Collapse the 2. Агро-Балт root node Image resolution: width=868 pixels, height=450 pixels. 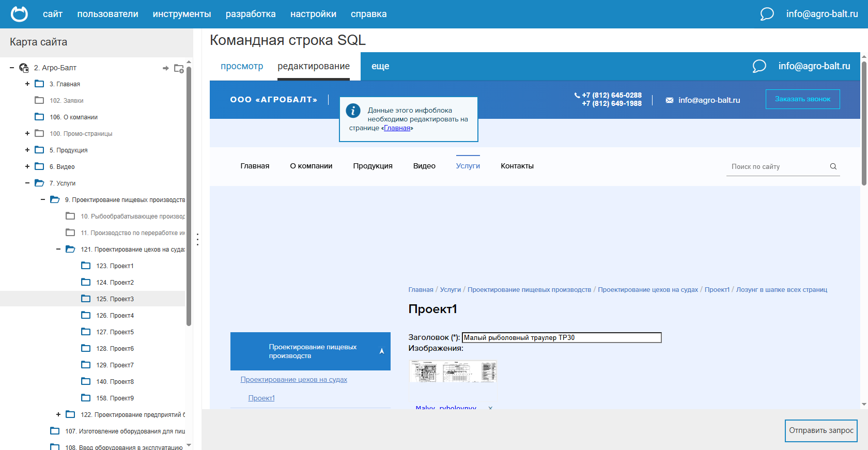[x=12, y=68]
